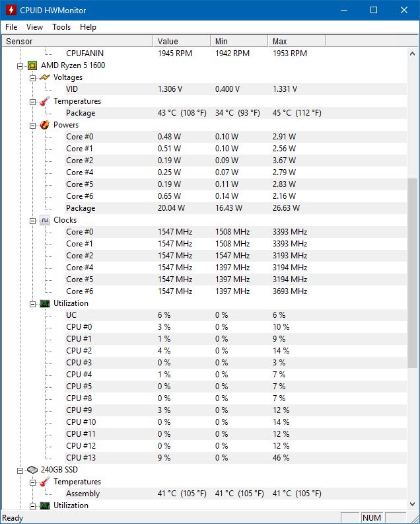Click the AMD Ryzen 5 1600 chip icon
The width and height of the screenshot is (420, 524).
pyautogui.click(x=32, y=65)
